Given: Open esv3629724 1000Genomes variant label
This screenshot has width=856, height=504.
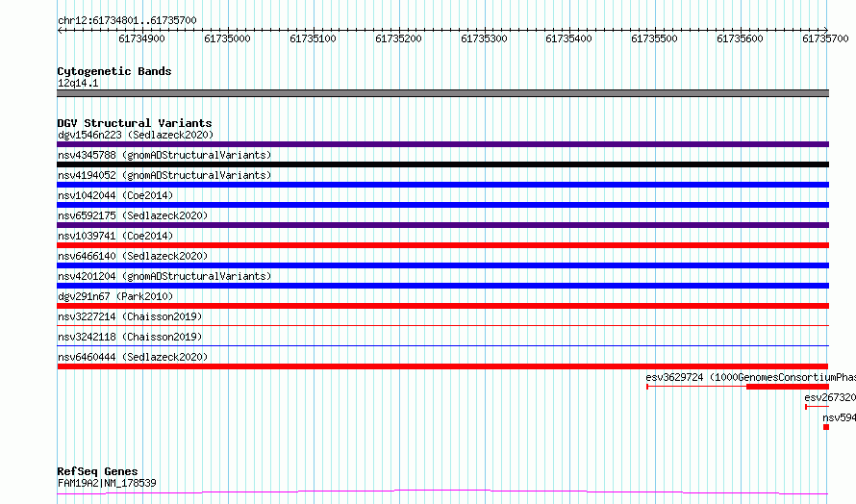Looking at the screenshot, I should pos(750,377).
